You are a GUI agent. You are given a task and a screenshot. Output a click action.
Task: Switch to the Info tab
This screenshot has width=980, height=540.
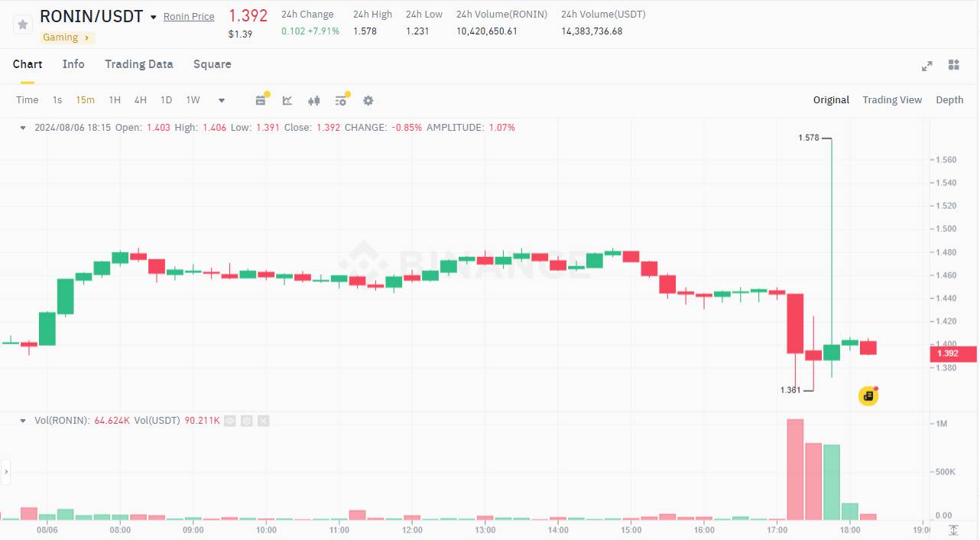pyautogui.click(x=73, y=64)
